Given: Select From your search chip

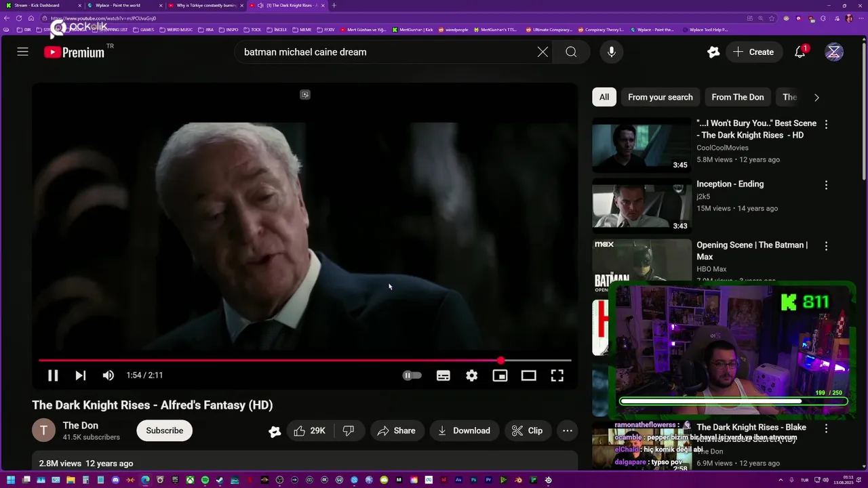Looking at the screenshot, I should pyautogui.click(x=660, y=97).
